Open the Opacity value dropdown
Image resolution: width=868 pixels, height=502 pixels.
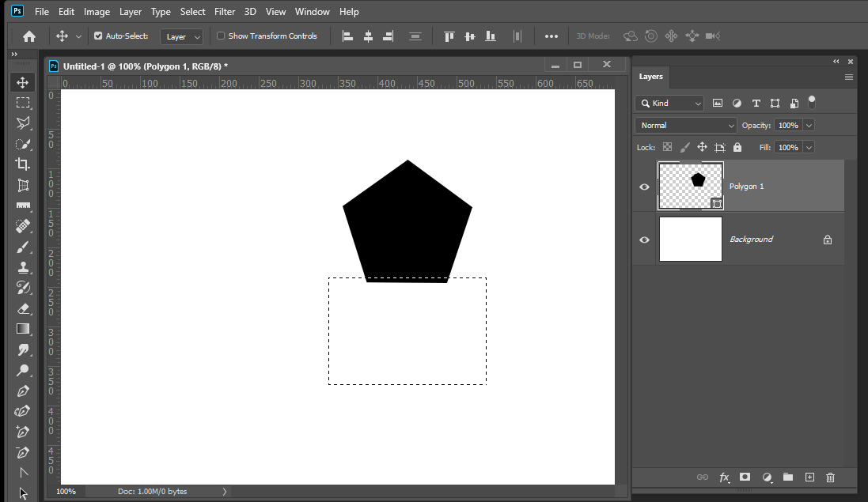[x=809, y=125]
